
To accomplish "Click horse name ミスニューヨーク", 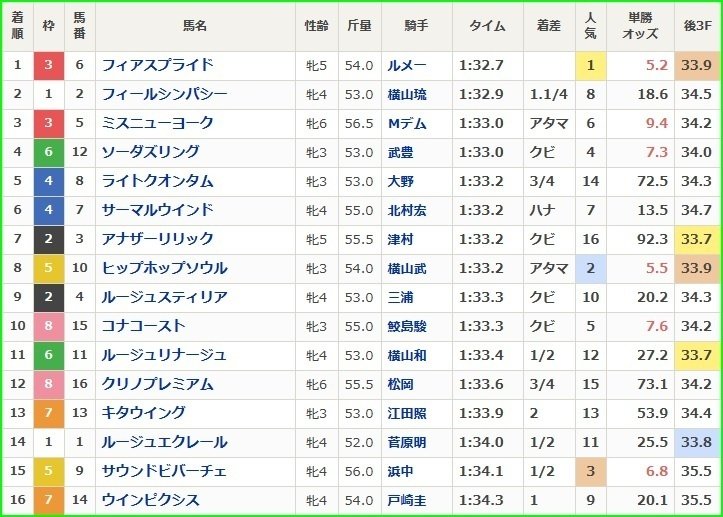I will (x=157, y=123).
